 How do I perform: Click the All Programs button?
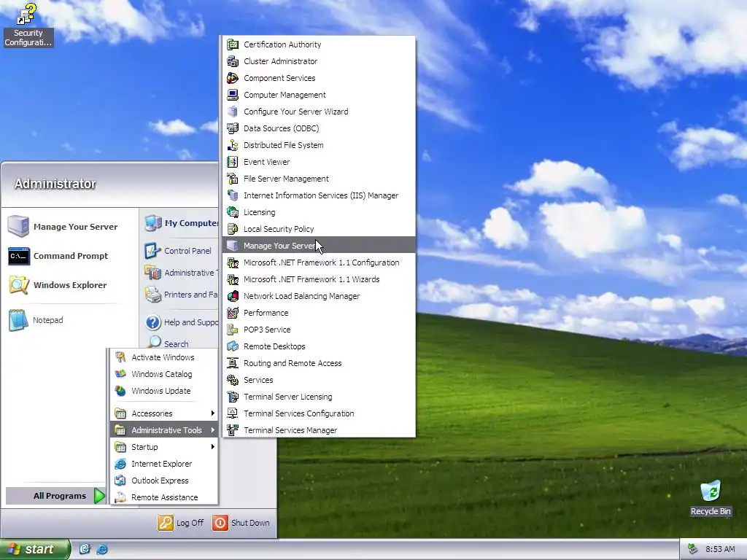pyautogui.click(x=55, y=496)
